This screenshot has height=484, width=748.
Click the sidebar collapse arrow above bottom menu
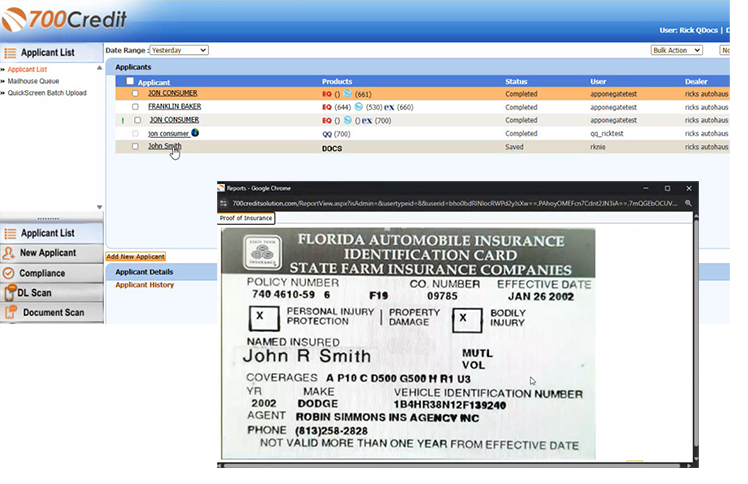click(x=99, y=207)
